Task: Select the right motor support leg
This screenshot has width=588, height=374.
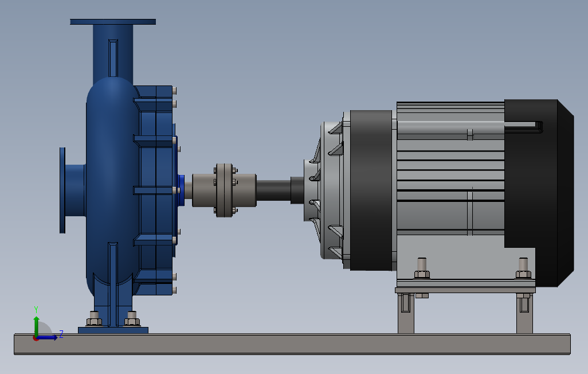Action: pos(524,313)
